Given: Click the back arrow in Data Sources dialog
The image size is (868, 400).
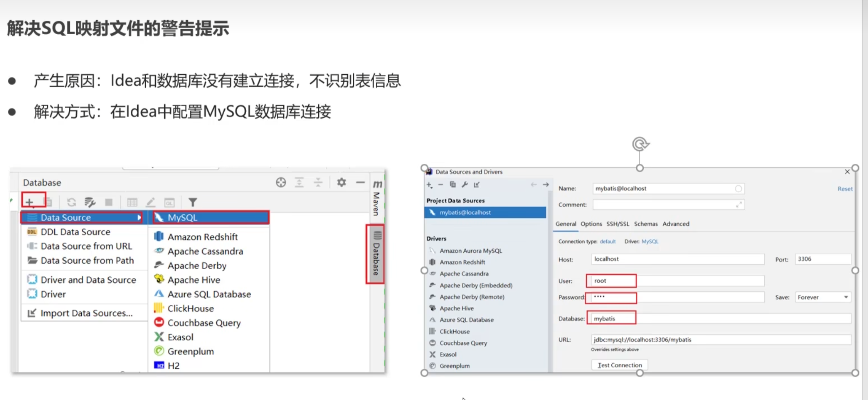Looking at the screenshot, I should (x=534, y=184).
